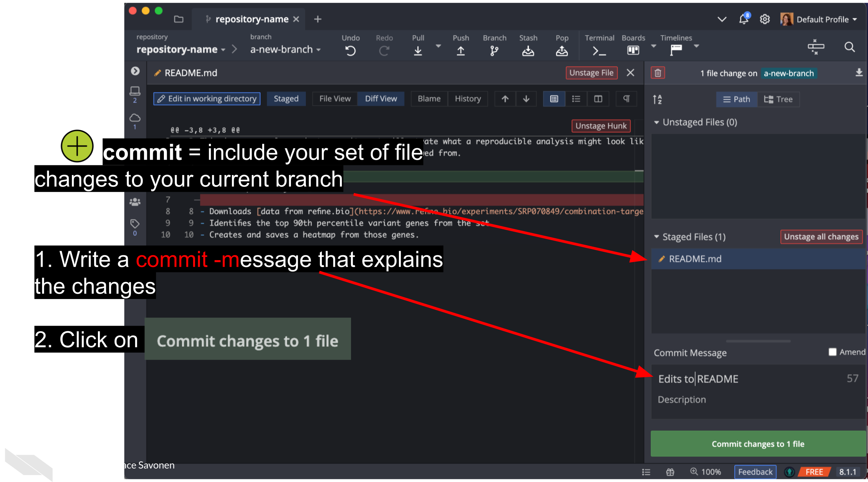Screen dimensions: 868x482
Task: Open the Boards dropdown arrow
Action: (653, 46)
